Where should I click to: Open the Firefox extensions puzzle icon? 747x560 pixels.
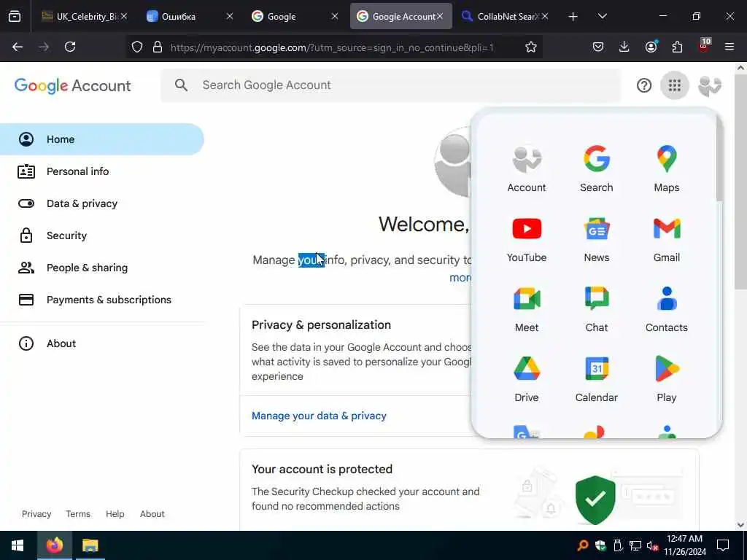(677, 47)
